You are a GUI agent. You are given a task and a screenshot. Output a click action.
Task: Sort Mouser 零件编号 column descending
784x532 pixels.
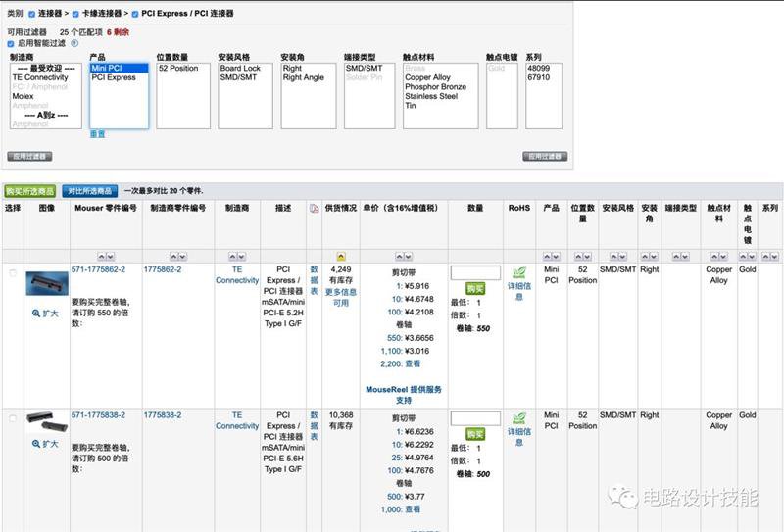110,257
